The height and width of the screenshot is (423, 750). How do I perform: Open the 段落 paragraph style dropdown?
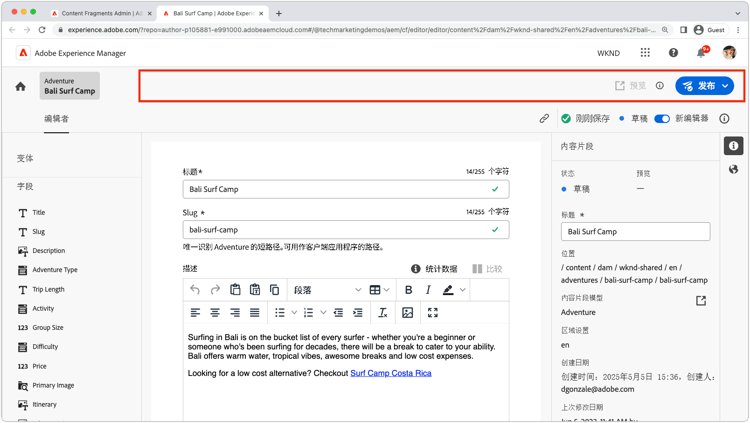(327, 290)
